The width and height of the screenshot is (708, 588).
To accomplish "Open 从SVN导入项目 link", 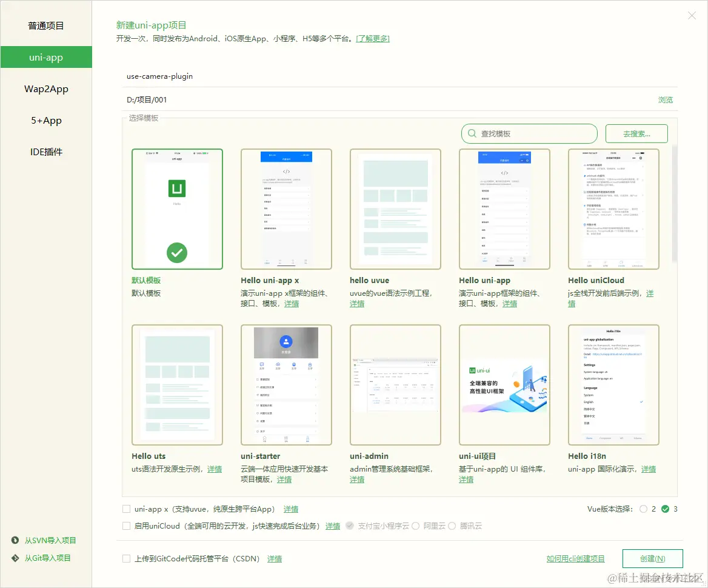I will [x=50, y=540].
